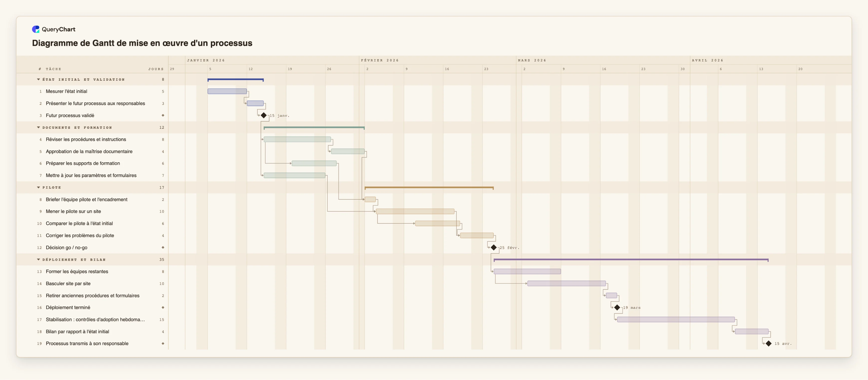The image size is (868, 380).
Task: Click milestone marker in row Processus transmis
Action: coord(163,344)
